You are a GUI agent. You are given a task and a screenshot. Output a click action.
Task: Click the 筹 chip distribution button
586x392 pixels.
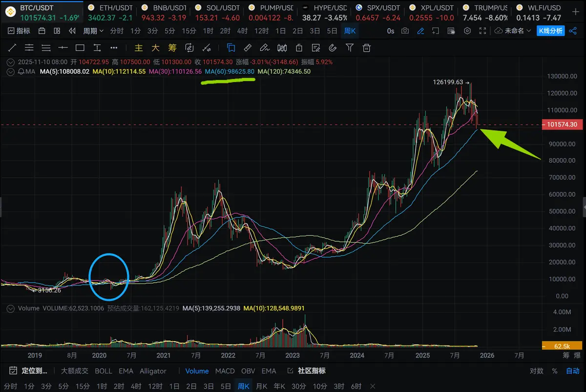click(x=172, y=48)
